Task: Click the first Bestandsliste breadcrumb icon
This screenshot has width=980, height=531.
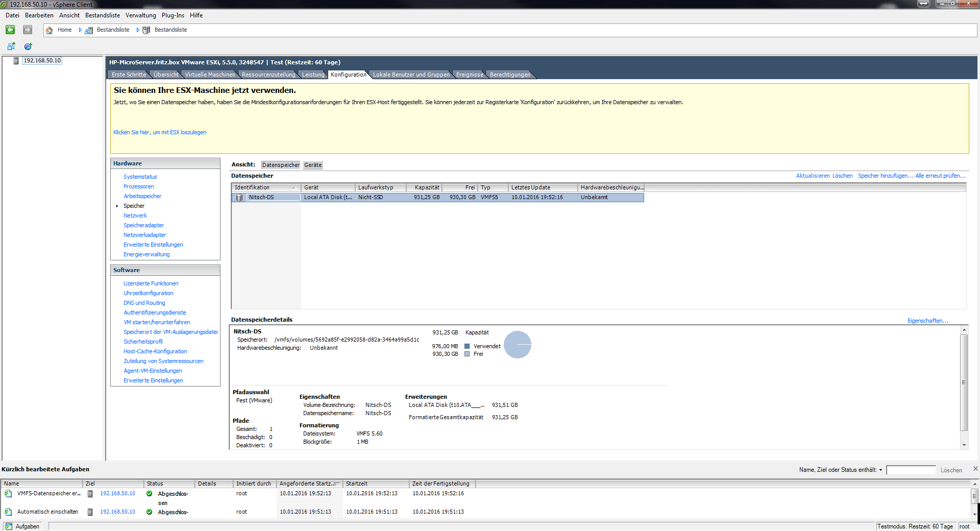Action: tap(89, 30)
